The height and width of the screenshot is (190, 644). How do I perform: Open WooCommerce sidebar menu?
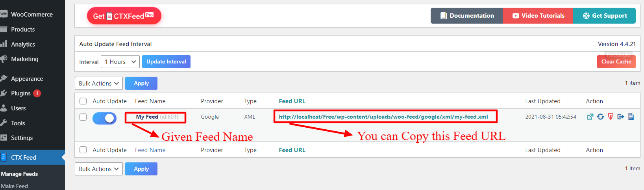[x=32, y=14]
